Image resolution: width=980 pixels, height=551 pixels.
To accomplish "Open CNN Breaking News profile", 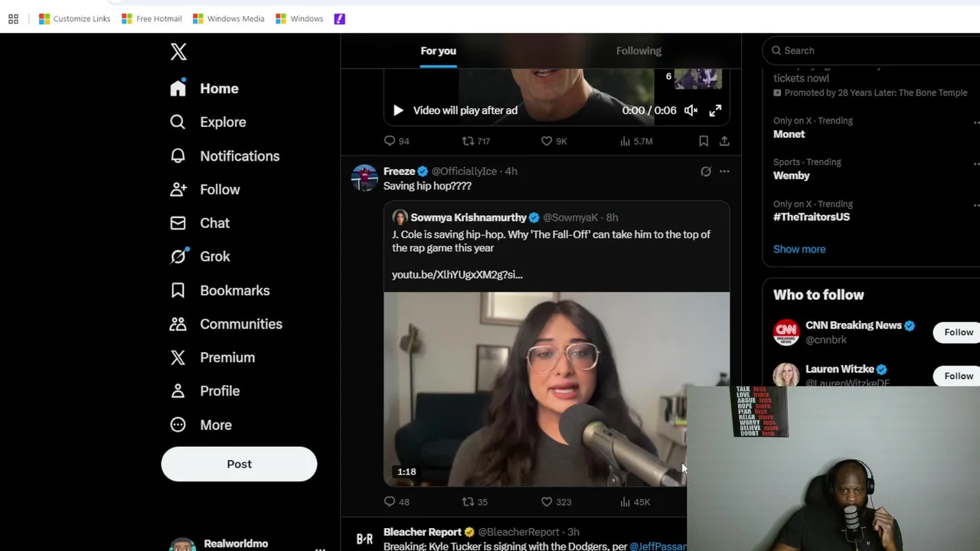I will (853, 325).
